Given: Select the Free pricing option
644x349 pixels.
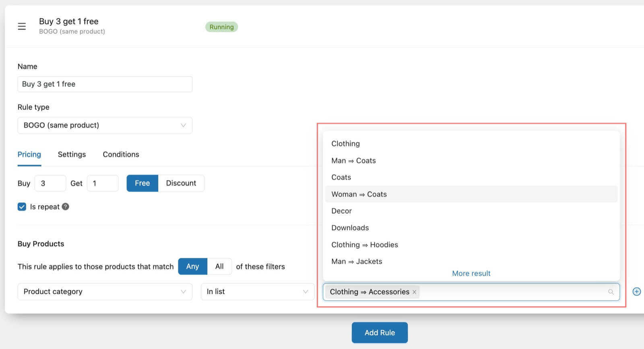Looking at the screenshot, I should [x=142, y=183].
